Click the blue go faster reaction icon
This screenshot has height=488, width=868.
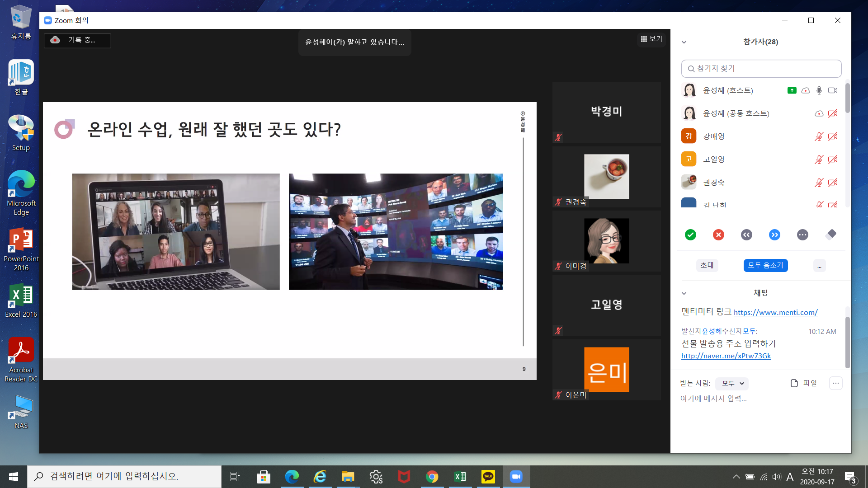(x=774, y=235)
